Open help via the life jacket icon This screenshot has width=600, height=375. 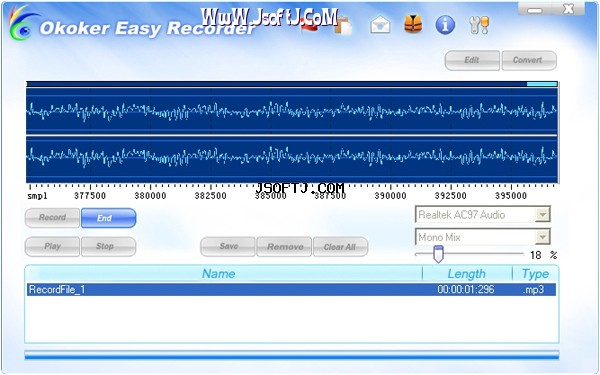click(413, 24)
